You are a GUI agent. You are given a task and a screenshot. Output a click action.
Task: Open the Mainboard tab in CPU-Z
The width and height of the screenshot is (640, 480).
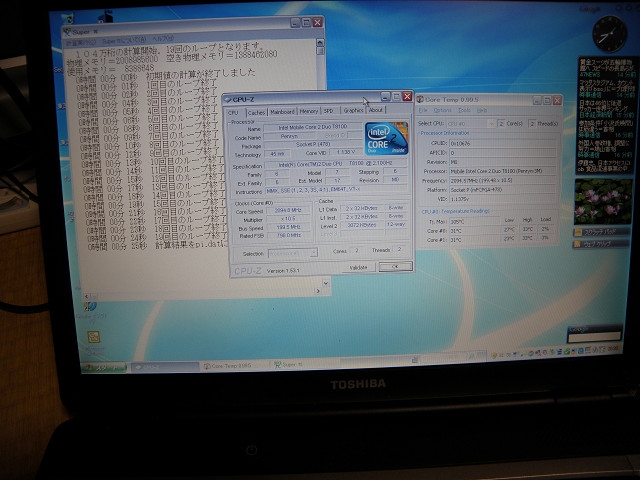click(x=282, y=112)
